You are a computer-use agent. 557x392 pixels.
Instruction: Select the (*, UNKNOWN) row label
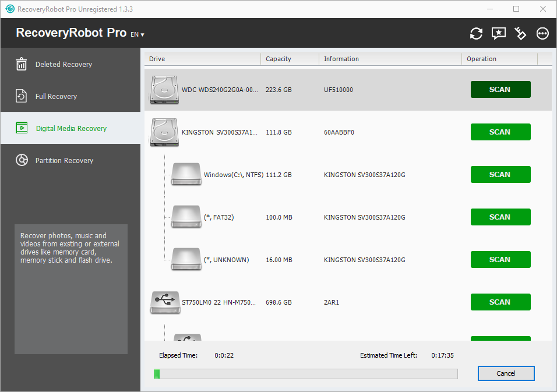(x=226, y=260)
